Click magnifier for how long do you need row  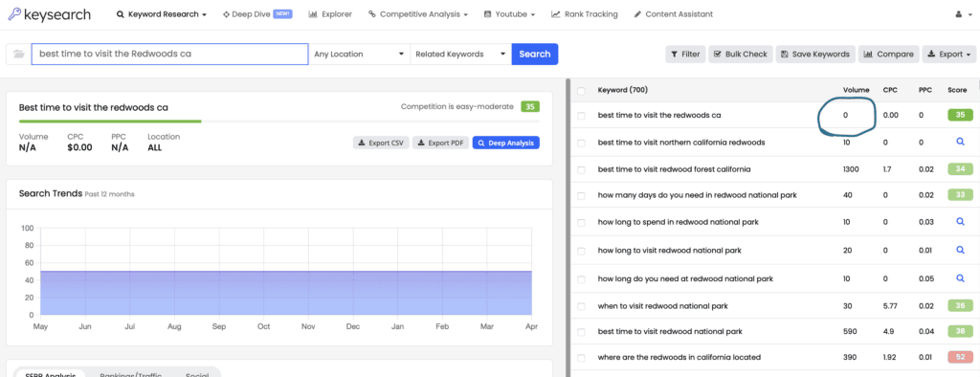point(960,278)
